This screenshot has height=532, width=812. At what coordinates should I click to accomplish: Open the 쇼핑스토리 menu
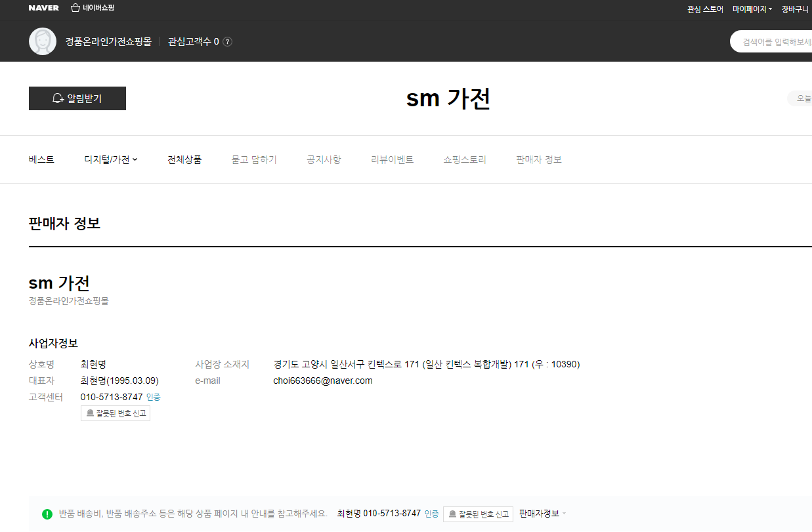[x=465, y=159]
